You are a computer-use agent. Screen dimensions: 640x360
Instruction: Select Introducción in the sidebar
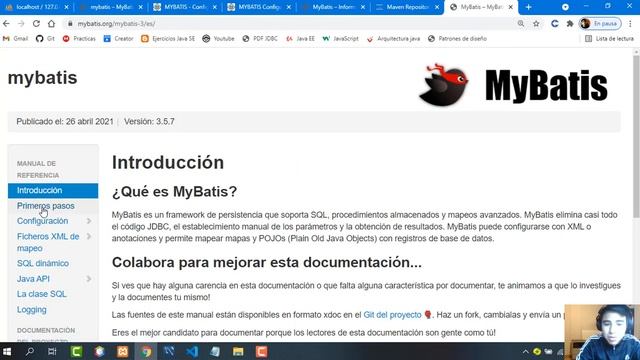pyautogui.click(x=53, y=191)
